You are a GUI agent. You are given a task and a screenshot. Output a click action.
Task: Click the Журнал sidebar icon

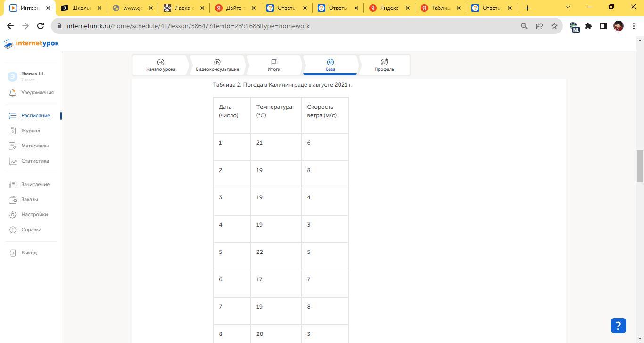pyautogui.click(x=13, y=131)
